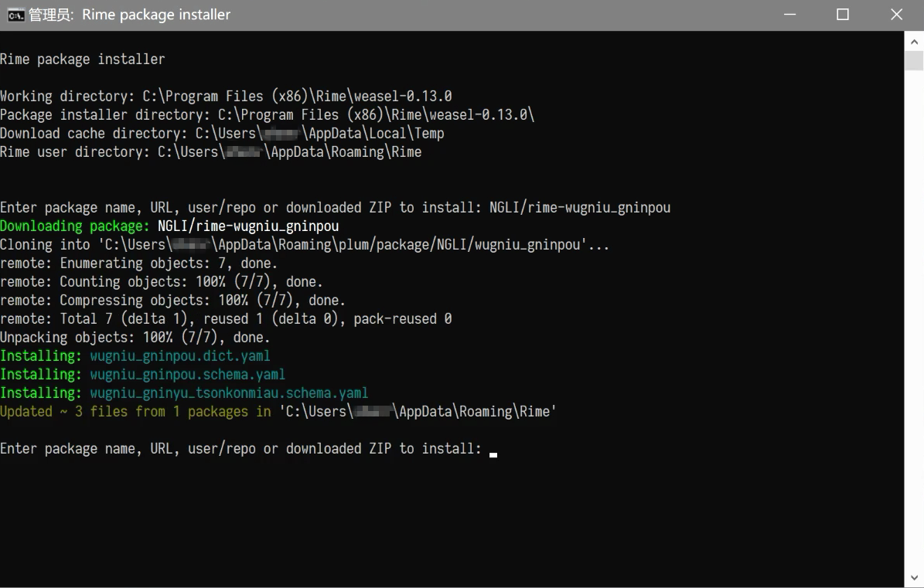Click the green "Downloading package:" label
Image resolution: width=924 pixels, height=588 pixels.
[x=76, y=226]
